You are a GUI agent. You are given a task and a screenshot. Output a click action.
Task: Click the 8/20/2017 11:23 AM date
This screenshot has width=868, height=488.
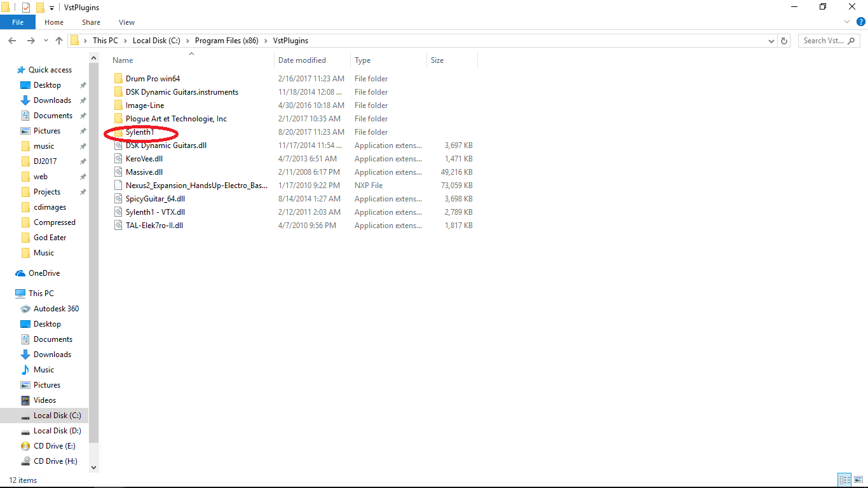[x=311, y=132]
